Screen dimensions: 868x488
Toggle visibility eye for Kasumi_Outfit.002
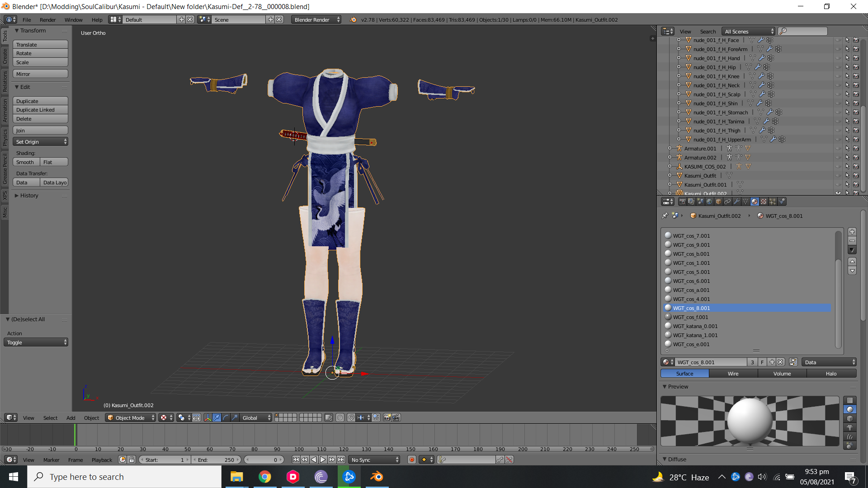coord(838,193)
